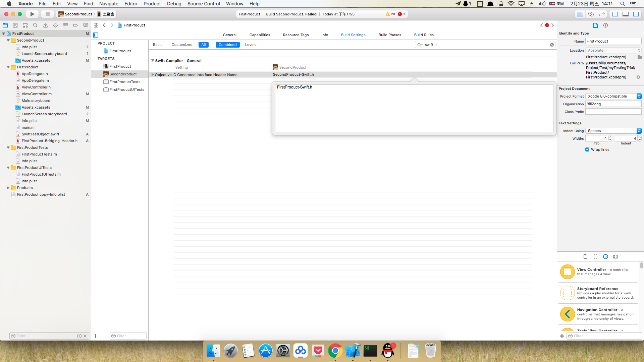Open the Issue navigator warning icon
Image resolution: width=644 pixels, height=362 pixels.
tap(45, 25)
